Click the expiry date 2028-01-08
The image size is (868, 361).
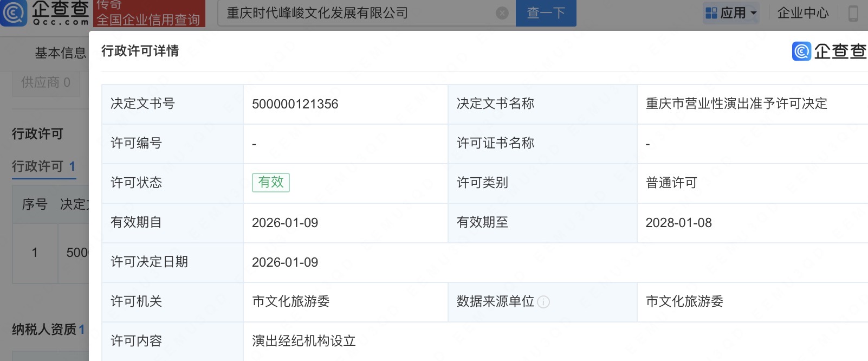pyautogui.click(x=679, y=223)
